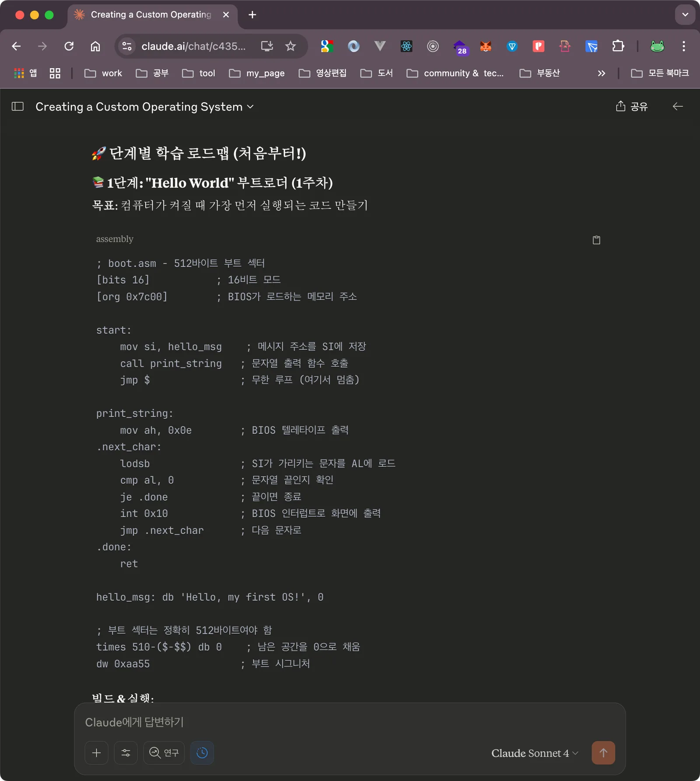Reload the page
The image size is (700, 781).
click(69, 46)
